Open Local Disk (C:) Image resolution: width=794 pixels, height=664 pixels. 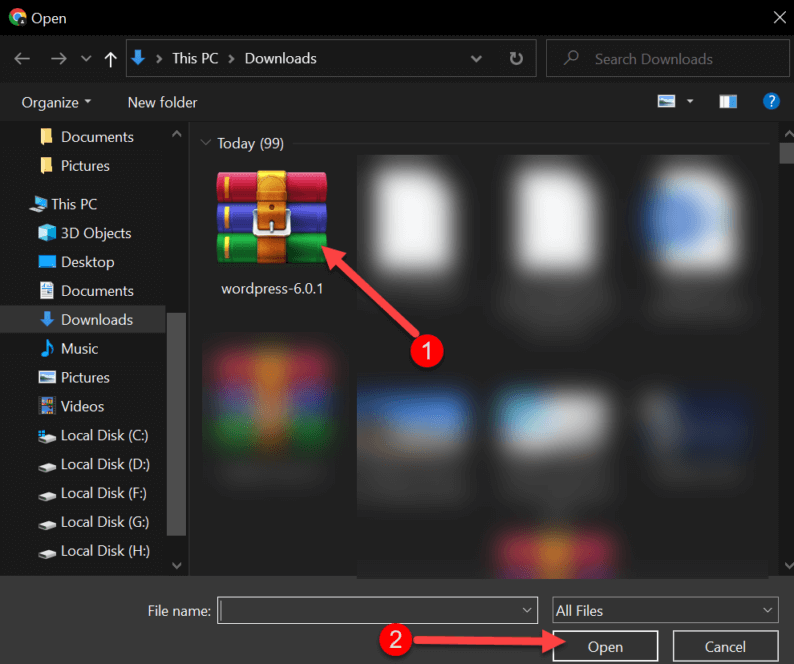pos(94,436)
